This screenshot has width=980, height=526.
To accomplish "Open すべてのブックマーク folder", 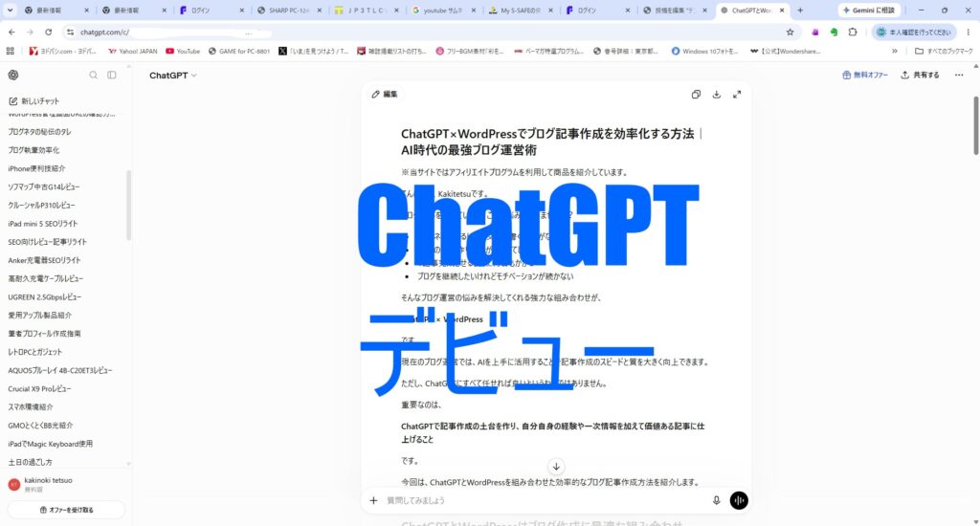I will coord(943,52).
